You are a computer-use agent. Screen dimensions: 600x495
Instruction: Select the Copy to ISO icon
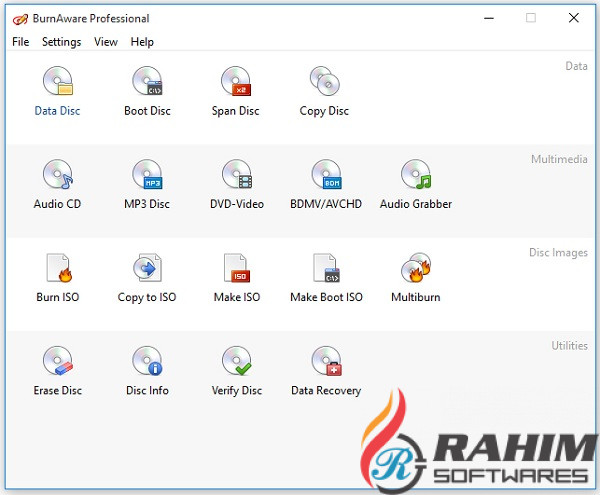(147, 267)
